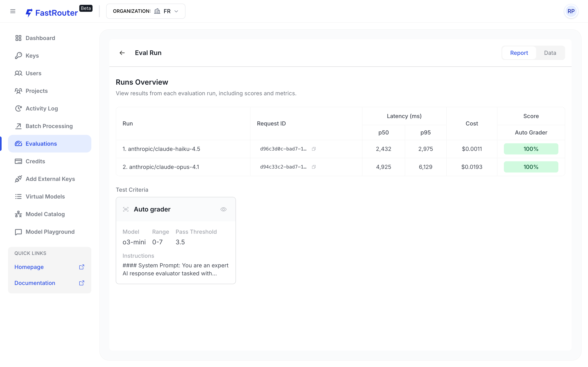588x367 pixels.
Task: Click the Homepage quick link
Action: [29, 267]
